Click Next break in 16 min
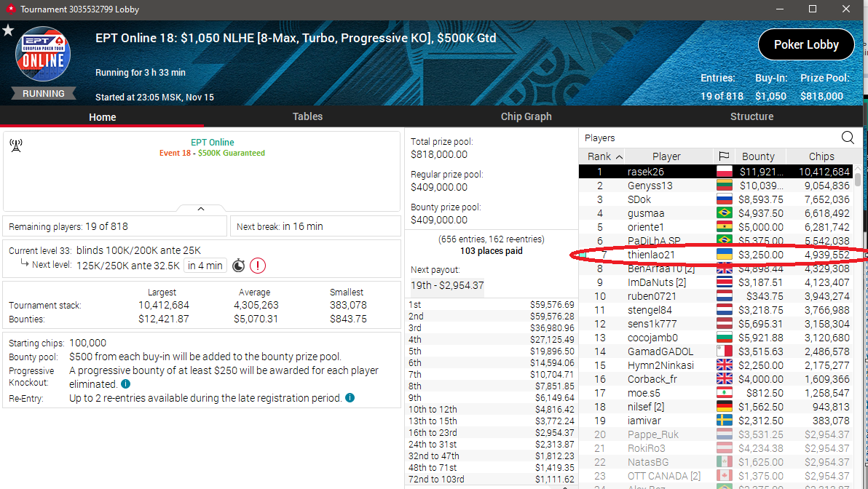Viewport: 868px width, 489px height. click(315, 226)
